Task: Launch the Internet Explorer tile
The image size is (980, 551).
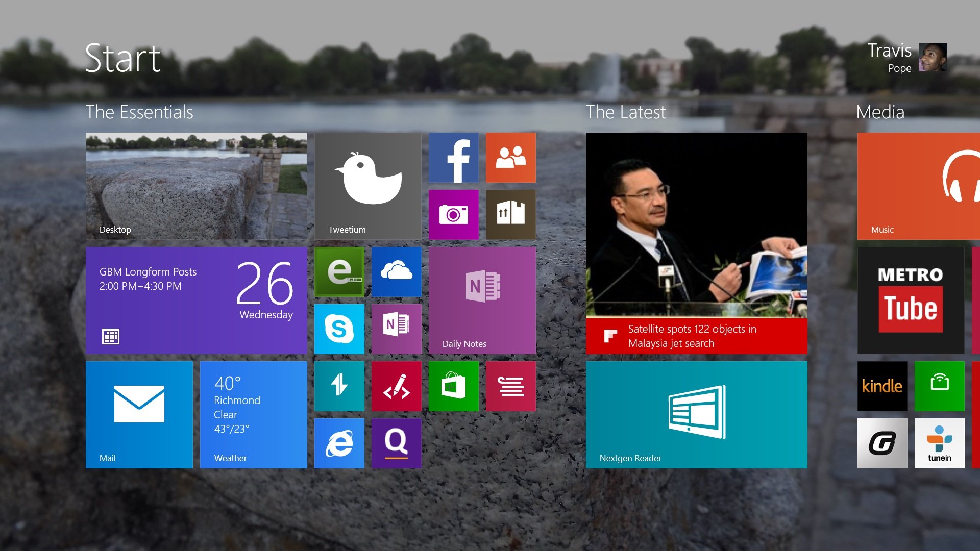Action: coord(339,443)
